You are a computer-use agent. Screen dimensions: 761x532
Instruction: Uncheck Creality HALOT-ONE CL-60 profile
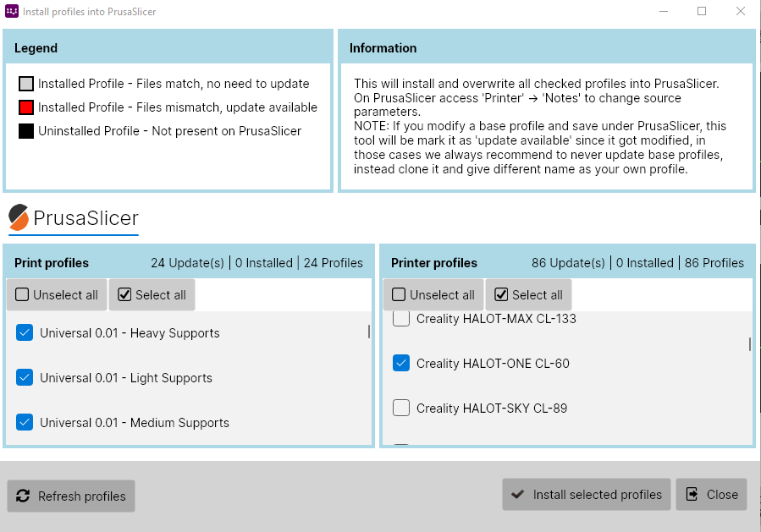[401, 363]
